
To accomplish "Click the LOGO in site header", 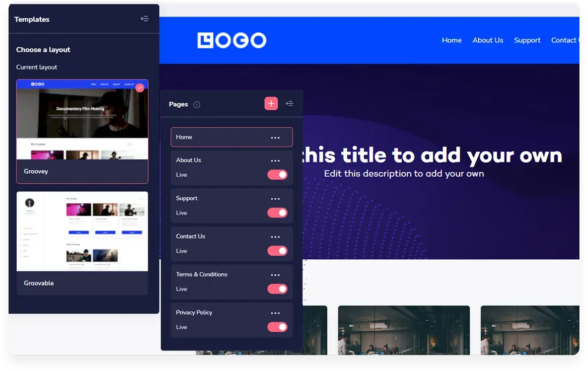I will (x=232, y=40).
